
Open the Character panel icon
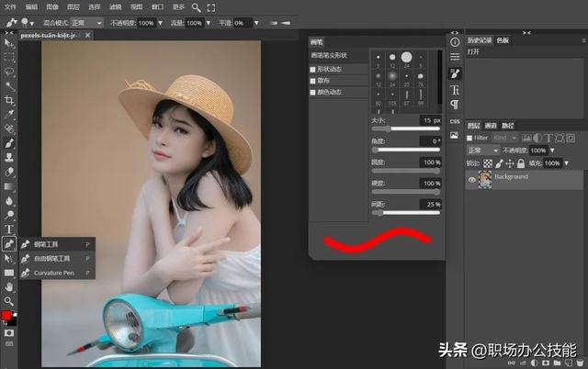(455, 90)
